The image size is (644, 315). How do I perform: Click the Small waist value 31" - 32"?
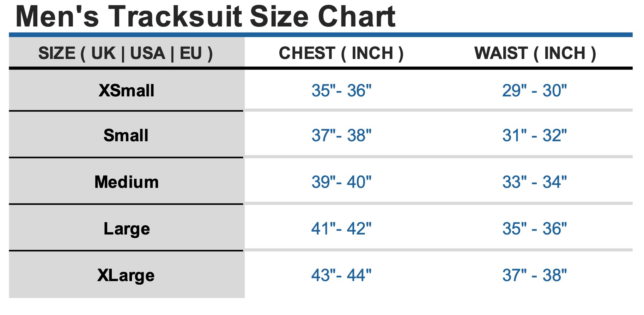click(534, 136)
